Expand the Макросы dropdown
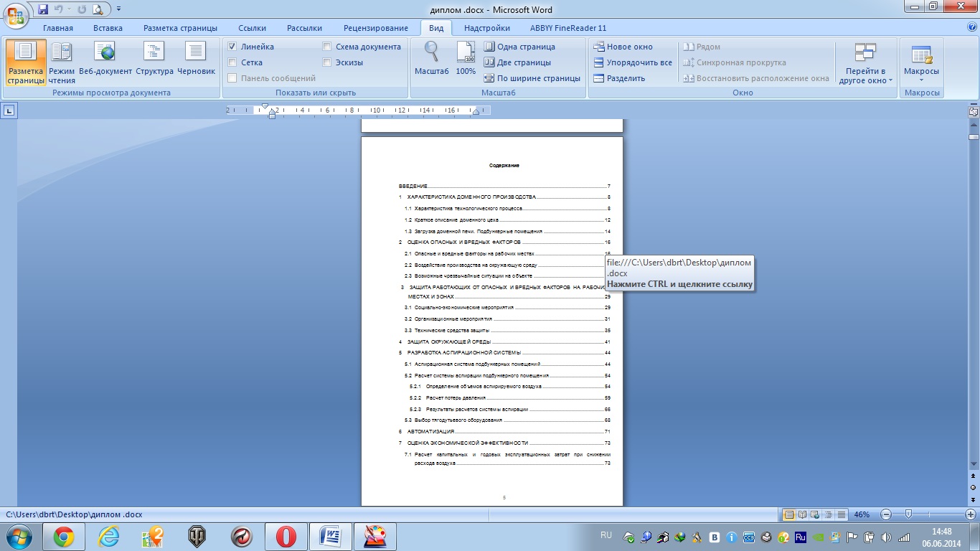Viewport: 980px width, 551px height. pyautogui.click(x=921, y=62)
